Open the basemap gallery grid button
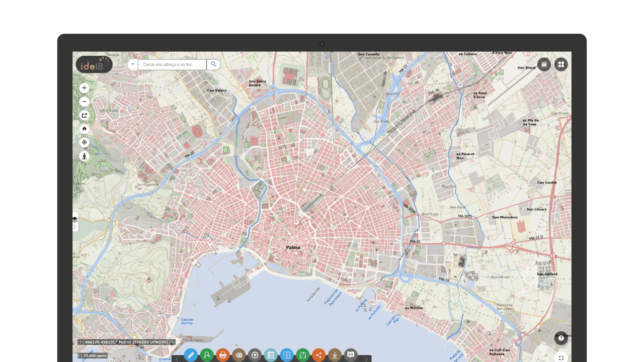644x362 pixels. pyautogui.click(x=561, y=64)
